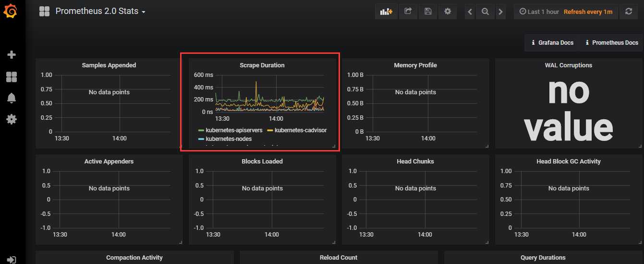Toggle the kubernetes-cadvisor legend series
The image size is (644, 264).
click(301, 130)
